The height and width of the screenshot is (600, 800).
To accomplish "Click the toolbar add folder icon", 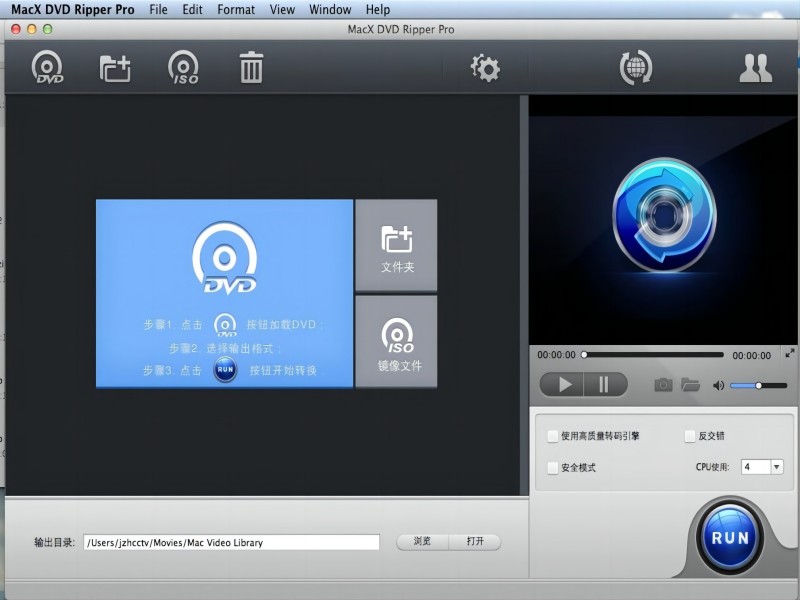I will pos(115,68).
